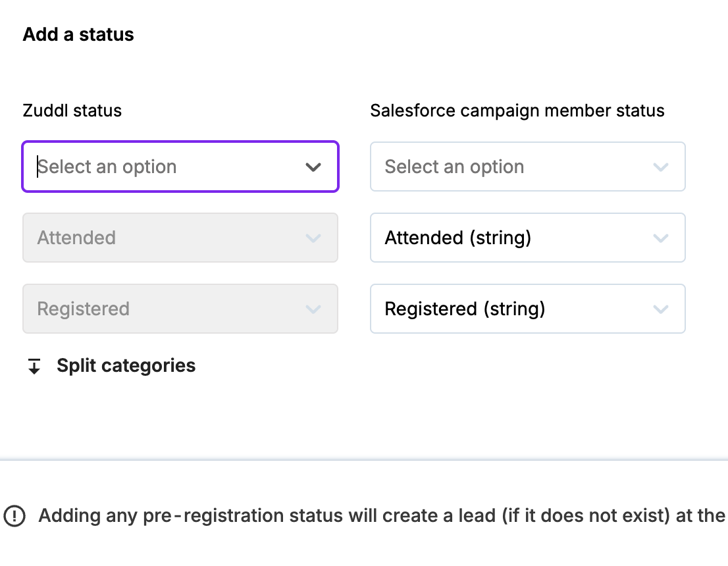The width and height of the screenshot is (728, 566).
Task: Click the 'Zuddl status' column label
Action: (72, 111)
